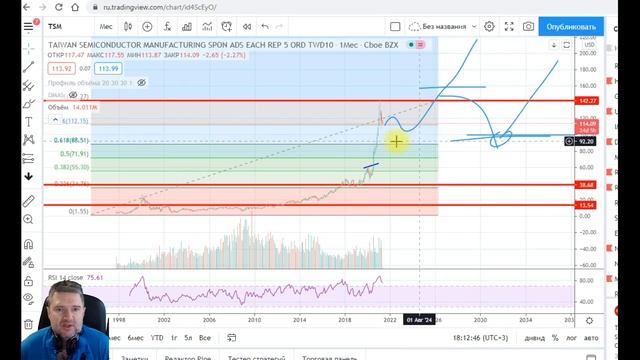Screen dimensions: 640x360
Task: Click the sync arrows button beside price scale
Action: click(x=567, y=45)
